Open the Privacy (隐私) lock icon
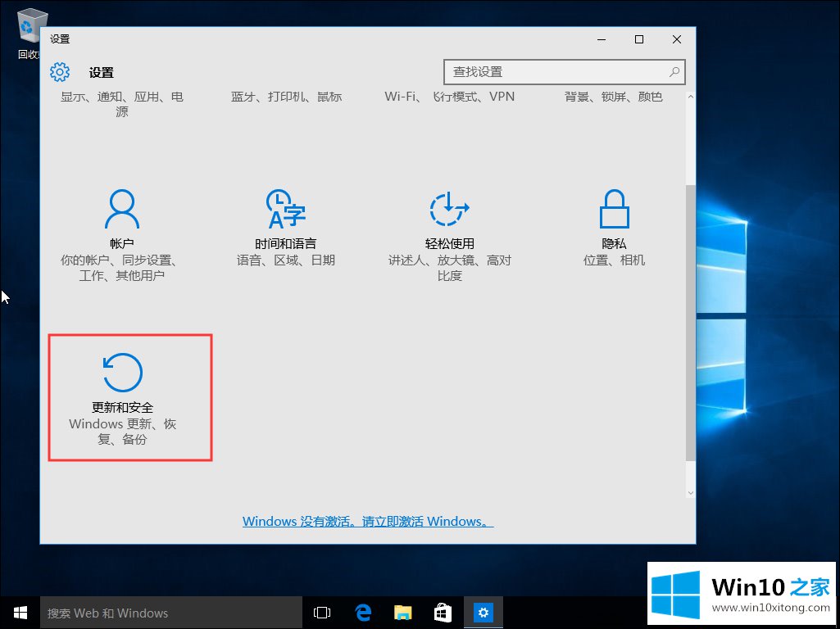Screen dimensions: 840x629 (x=614, y=209)
